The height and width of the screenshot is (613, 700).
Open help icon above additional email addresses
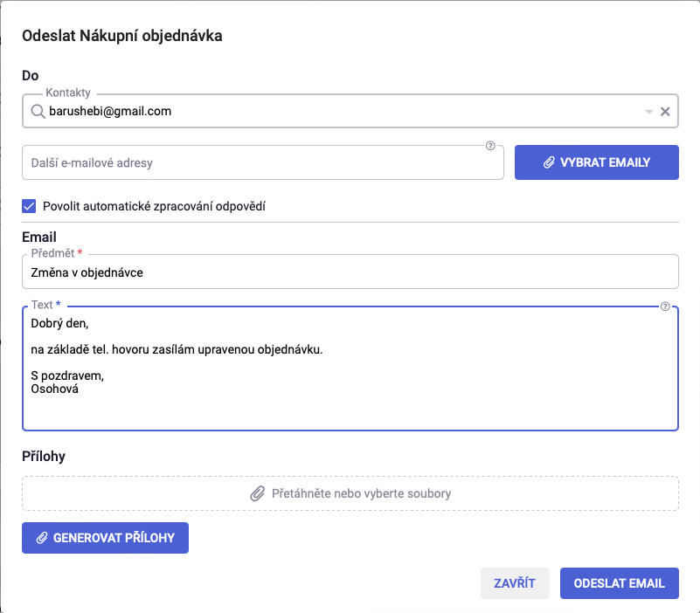click(x=490, y=146)
